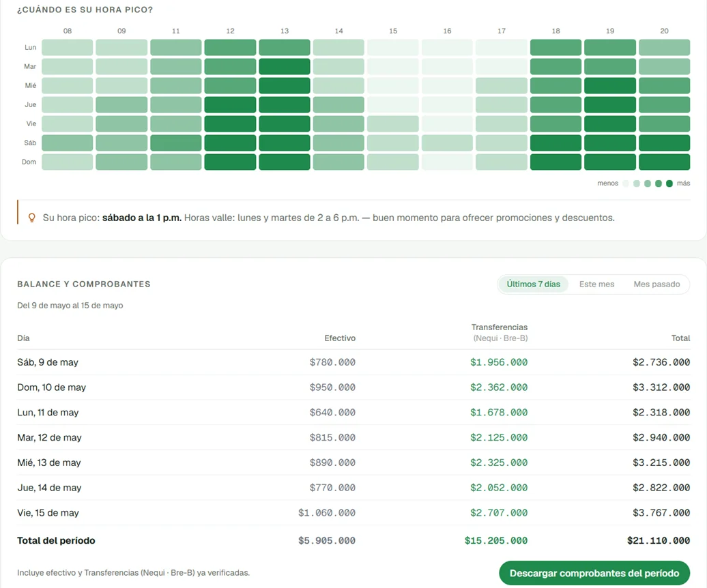Click the $780.000 cash amount
Screen dimensions: 707x588
pyautogui.click(x=332, y=362)
